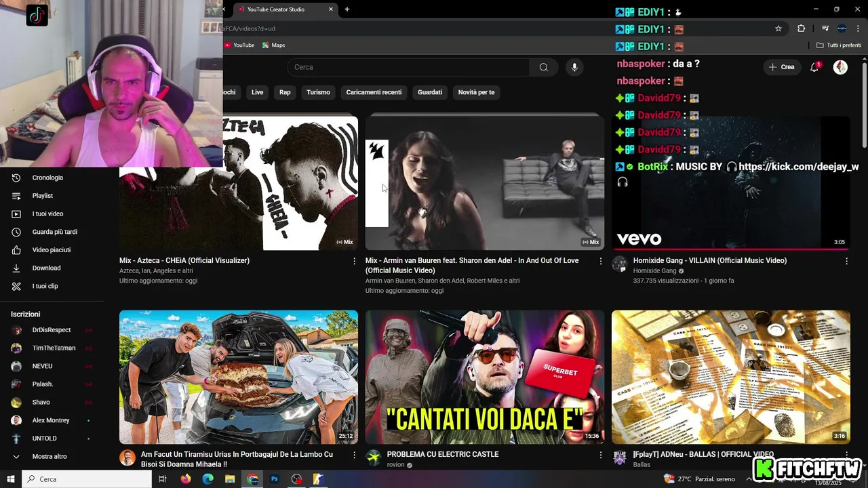Open the YouTube bookmark
The width and height of the screenshot is (868, 488).
[239, 45]
